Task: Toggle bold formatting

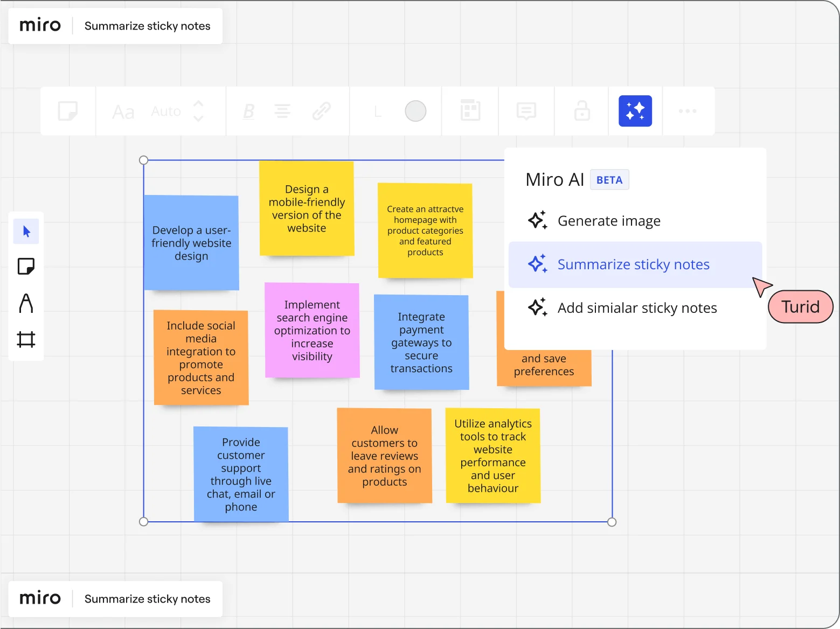Action: click(248, 111)
